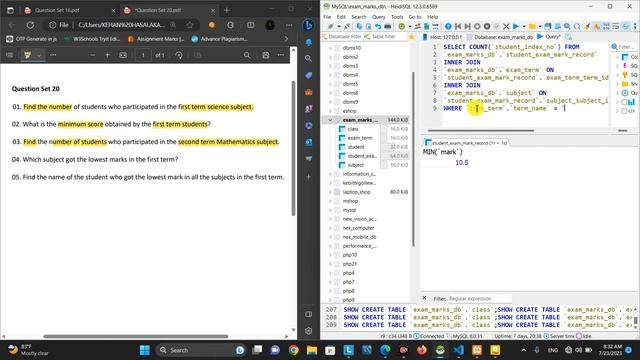
Task: Switch to Database: exam_marks_db tab
Action: (500, 37)
